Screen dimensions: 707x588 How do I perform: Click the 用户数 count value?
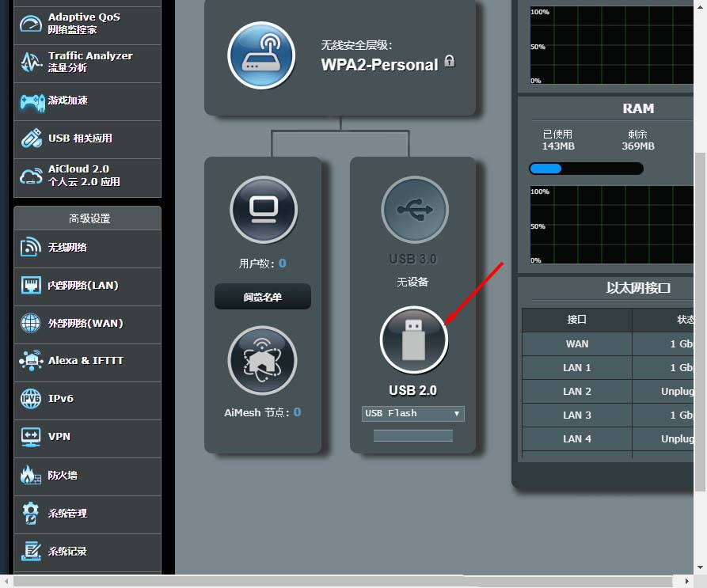283,263
